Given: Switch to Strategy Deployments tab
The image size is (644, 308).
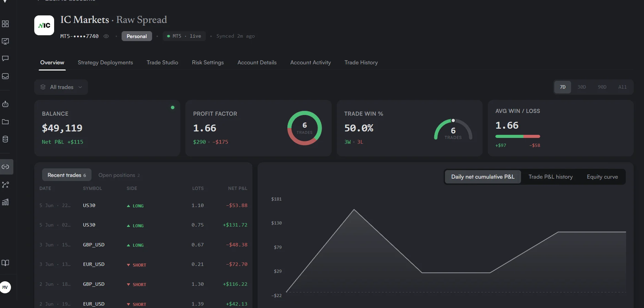Looking at the screenshot, I should pos(105,63).
